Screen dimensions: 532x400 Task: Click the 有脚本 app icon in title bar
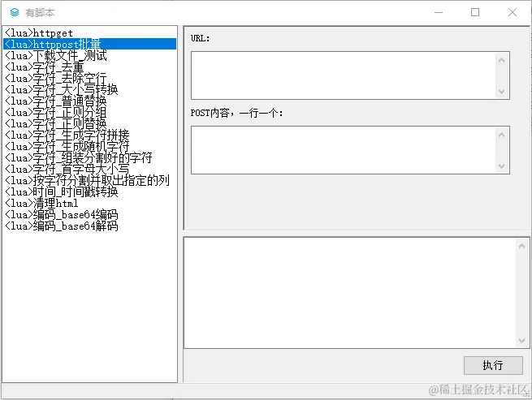15,12
